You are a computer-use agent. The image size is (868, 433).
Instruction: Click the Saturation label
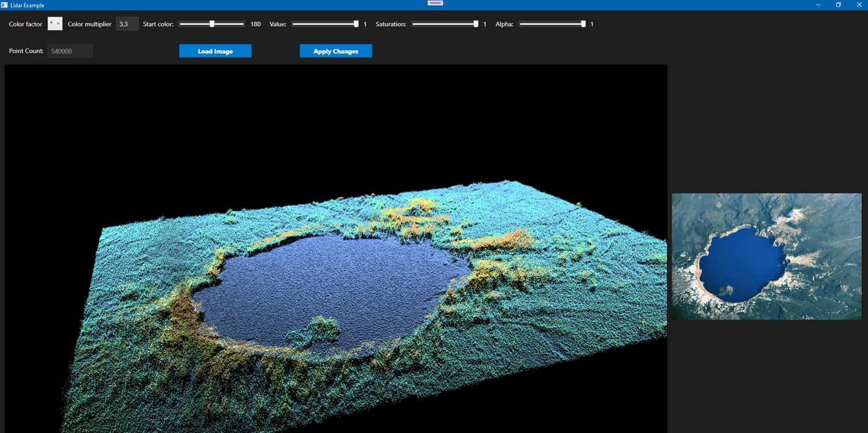point(391,24)
